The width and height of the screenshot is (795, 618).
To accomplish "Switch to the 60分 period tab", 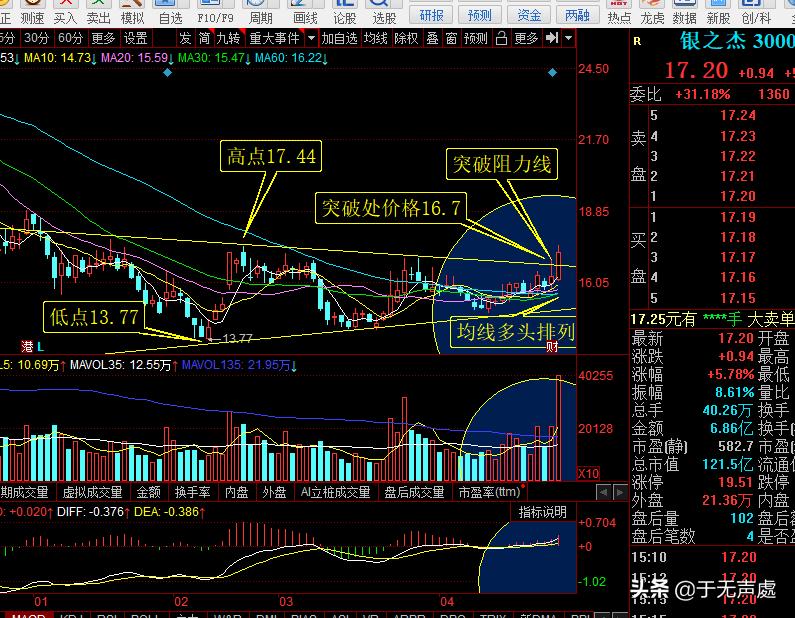I will click(x=70, y=38).
